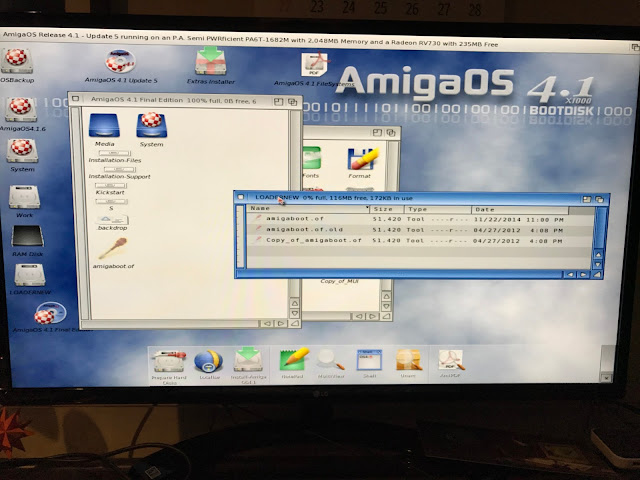The image size is (640, 480).
Task: Open MultiView from the dock
Action: point(331,360)
